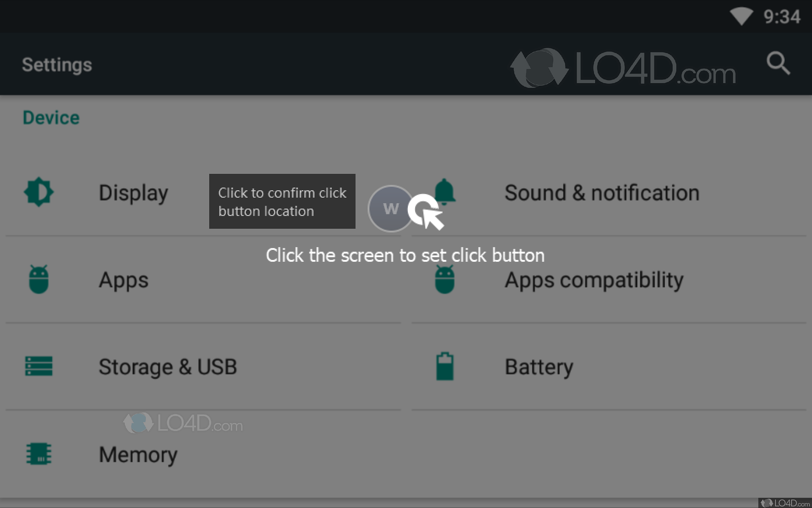Select Apps compatibility option
The image size is (812, 508).
[594, 280]
